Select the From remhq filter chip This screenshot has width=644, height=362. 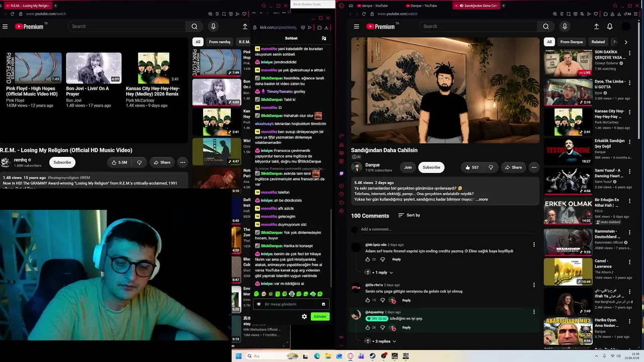click(219, 42)
